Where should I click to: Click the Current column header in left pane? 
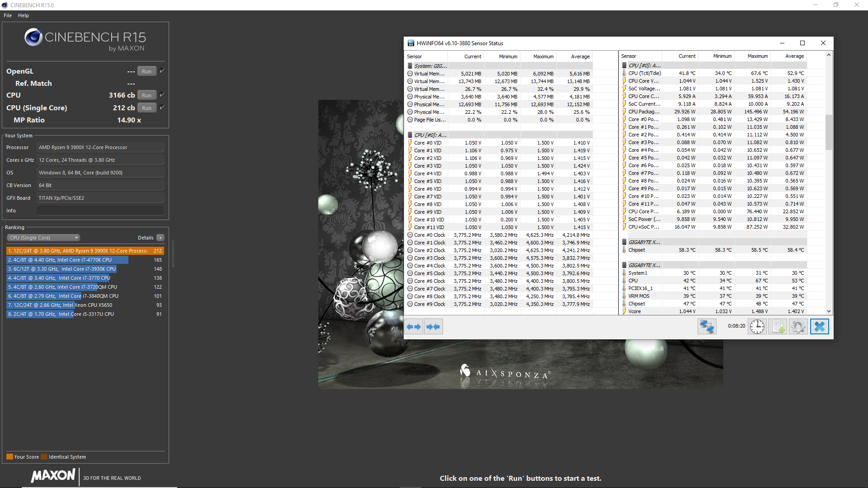click(466, 56)
